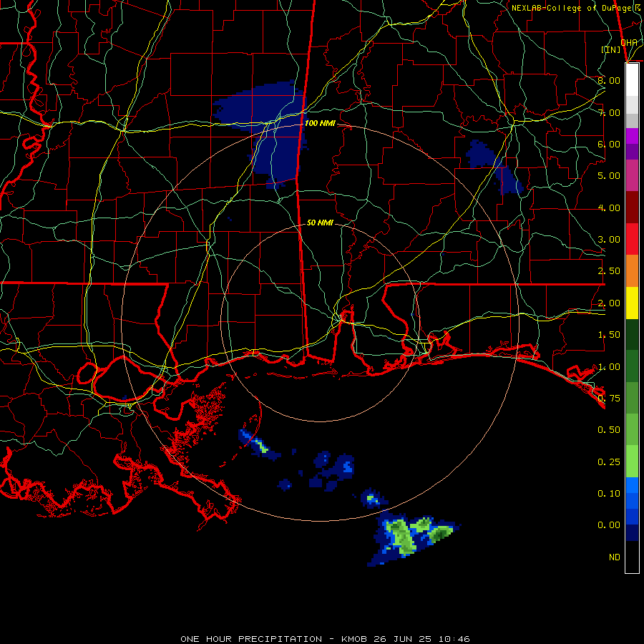
Task: Click the 50 NMI range ring label
Action: (320, 223)
